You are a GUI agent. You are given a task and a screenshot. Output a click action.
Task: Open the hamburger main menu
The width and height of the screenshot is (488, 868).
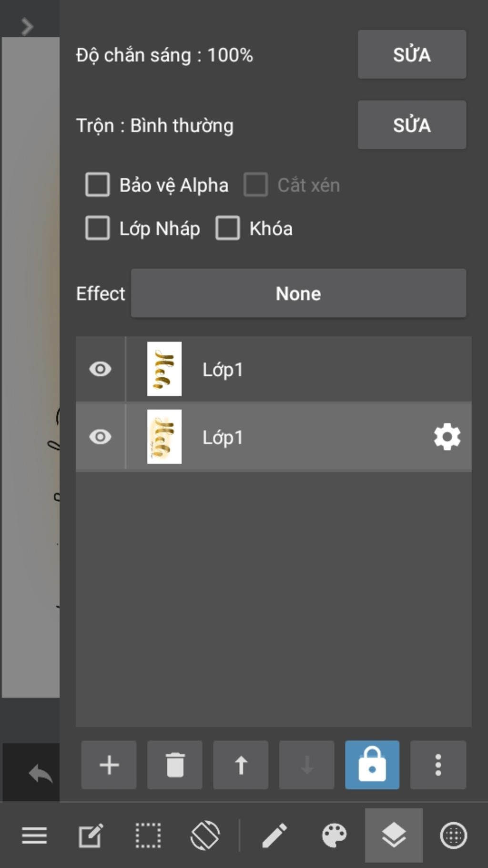(x=34, y=836)
